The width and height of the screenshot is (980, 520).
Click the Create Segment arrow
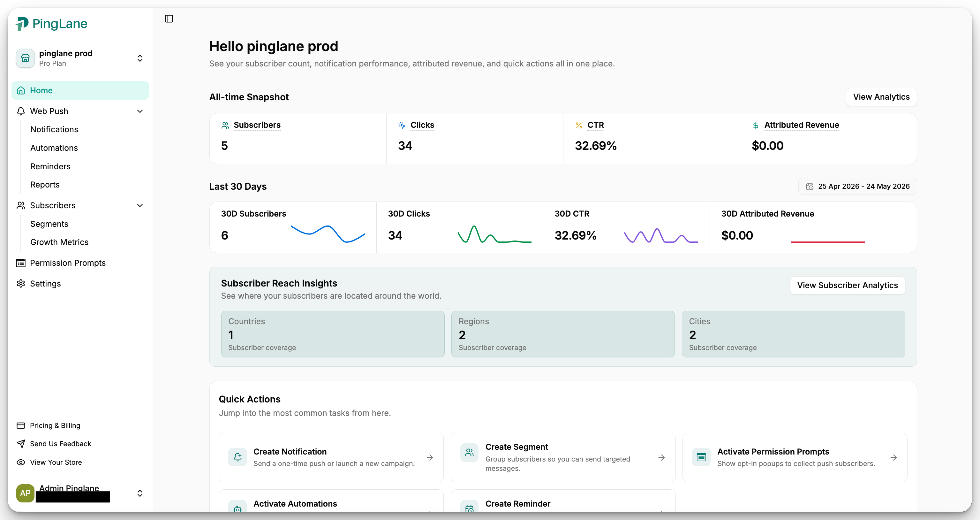(661, 458)
